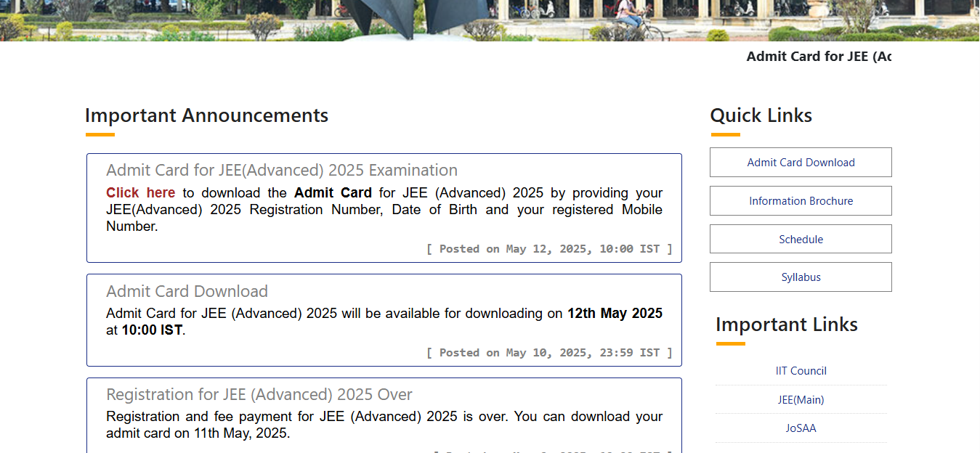Click the May 12 posted timestamp text
Screen dimensions: 980x453
click(550, 248)
